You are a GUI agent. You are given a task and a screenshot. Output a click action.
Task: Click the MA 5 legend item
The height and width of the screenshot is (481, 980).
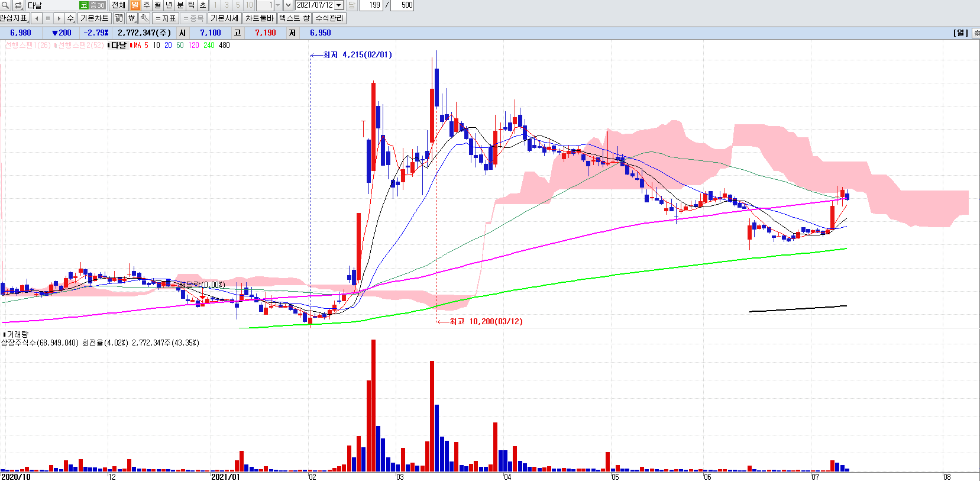coord(141,45)
